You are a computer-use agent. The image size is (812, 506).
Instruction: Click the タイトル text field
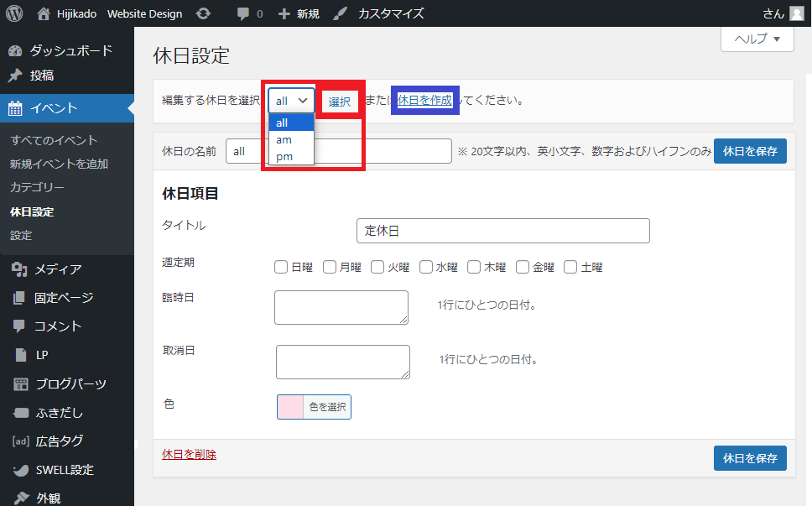tap(502, 231)
